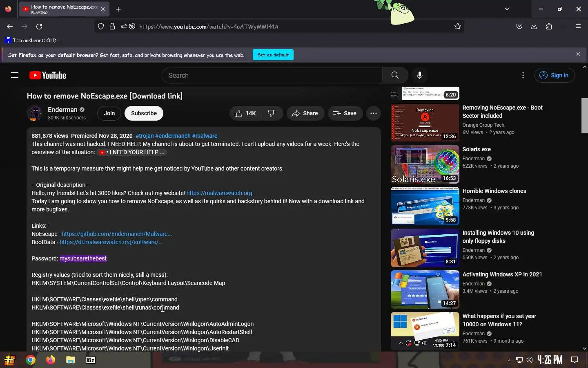The height and width of the screenshot is (368, 588).
Task: Open Removing NoEscape.exe Boot Sector thumbnail
Action: [425, 123]
